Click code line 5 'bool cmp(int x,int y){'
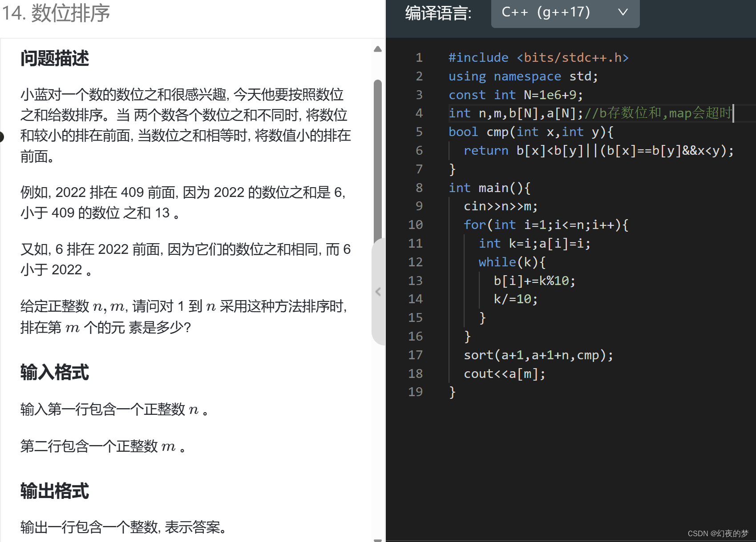Image resolution: width=756 pixels, height=542 pixels. click(531, 132)
